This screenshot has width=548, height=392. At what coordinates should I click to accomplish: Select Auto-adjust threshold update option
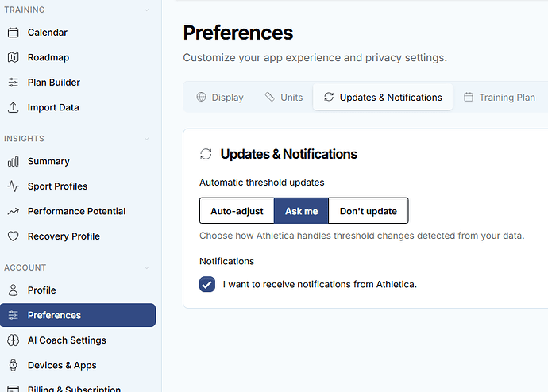tap(237, 211)
